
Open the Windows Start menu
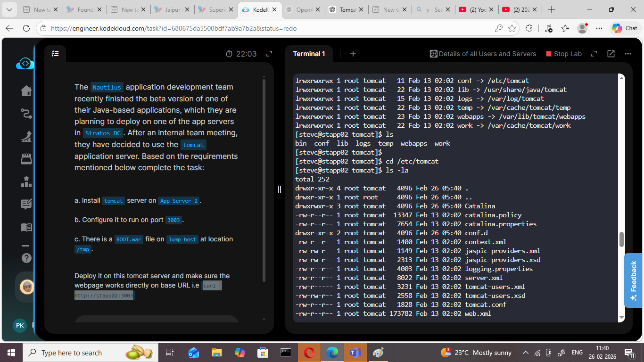[11, 353]
